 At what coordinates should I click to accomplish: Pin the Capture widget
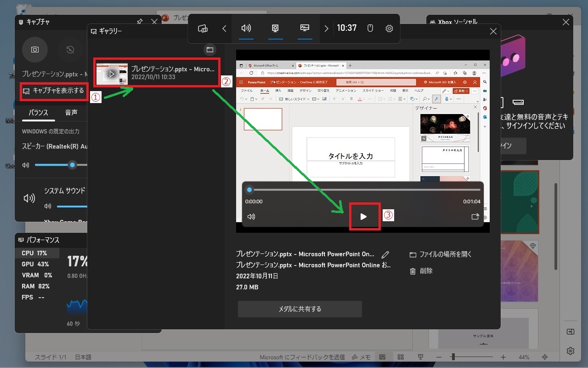pyautogui.click(x=140, y=22)
